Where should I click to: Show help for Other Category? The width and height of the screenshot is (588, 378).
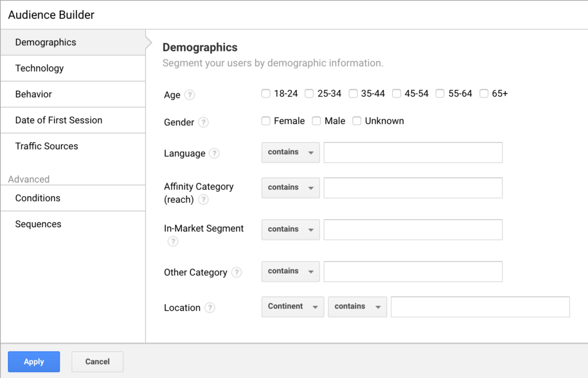pos(236,272)
